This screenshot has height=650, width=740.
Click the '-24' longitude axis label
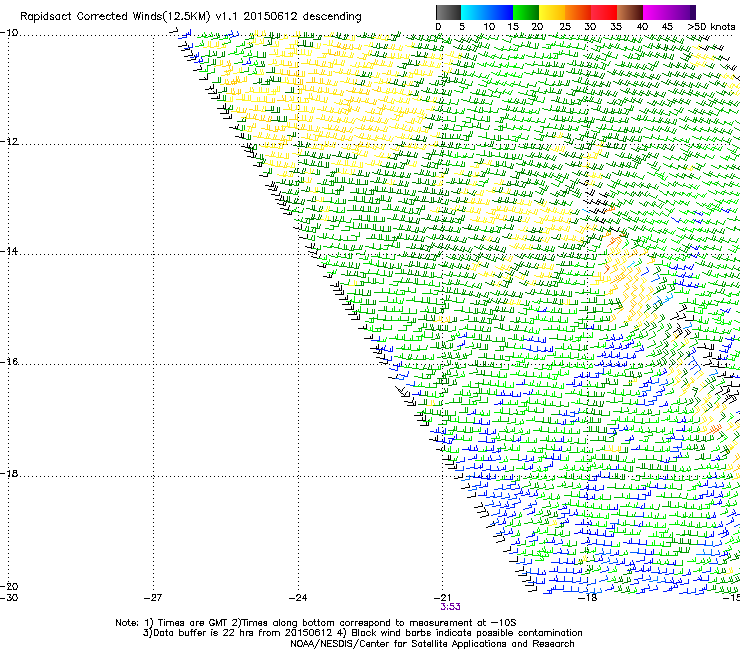[298, 598]
